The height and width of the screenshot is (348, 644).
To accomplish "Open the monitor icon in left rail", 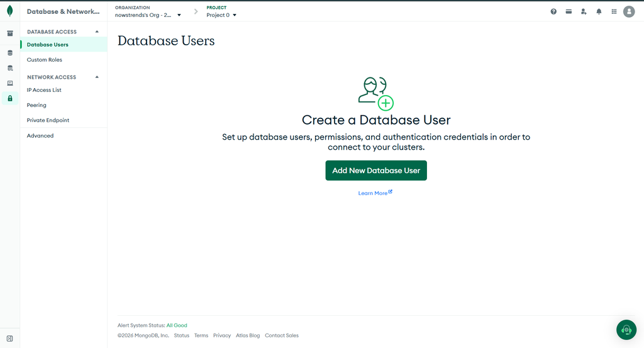I will click(10, 83).
